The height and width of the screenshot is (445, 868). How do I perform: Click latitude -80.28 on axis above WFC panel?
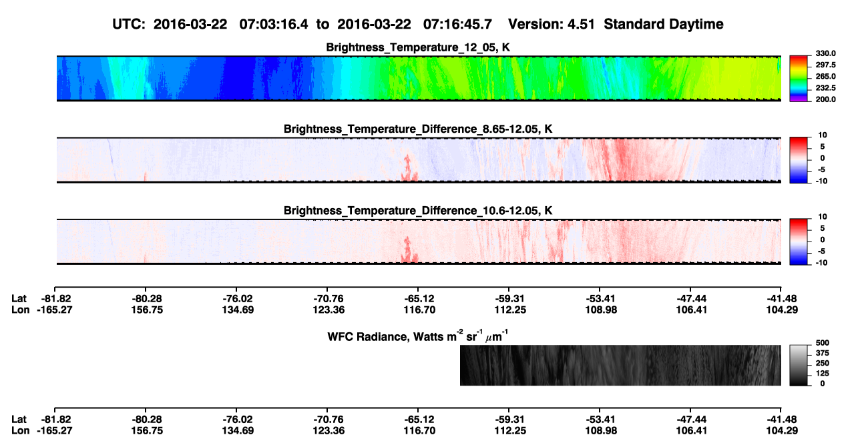[x=148, y=298]
